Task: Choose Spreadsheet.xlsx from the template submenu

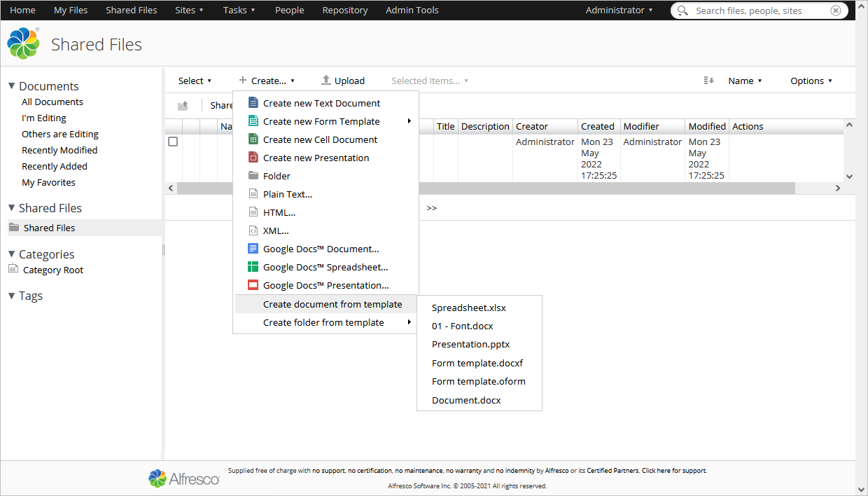Action: (x=468, y=308)
